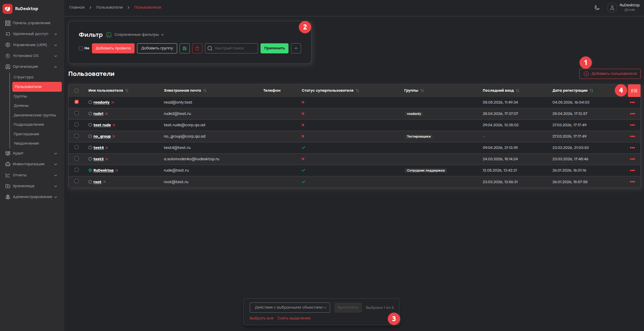Expand Инвентаризация sidebar section
Image resolution: width=644 pixels, height=331 pixels.
coord(31,164)
